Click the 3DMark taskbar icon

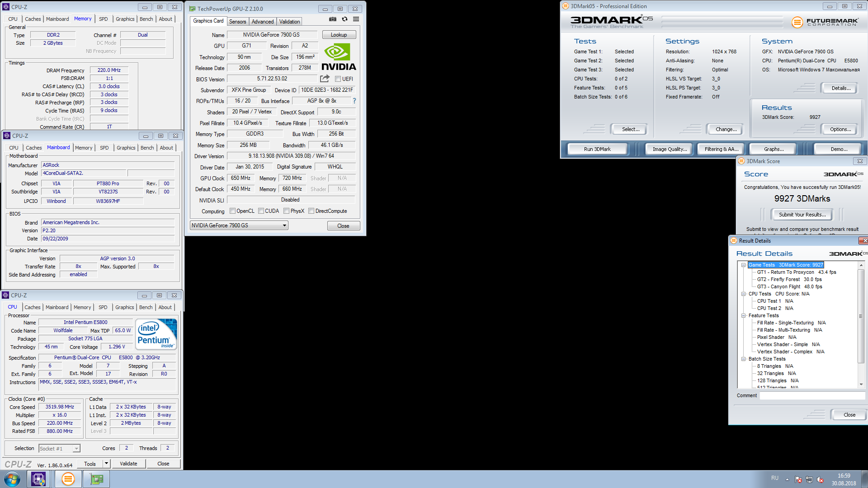pos(68,479)
